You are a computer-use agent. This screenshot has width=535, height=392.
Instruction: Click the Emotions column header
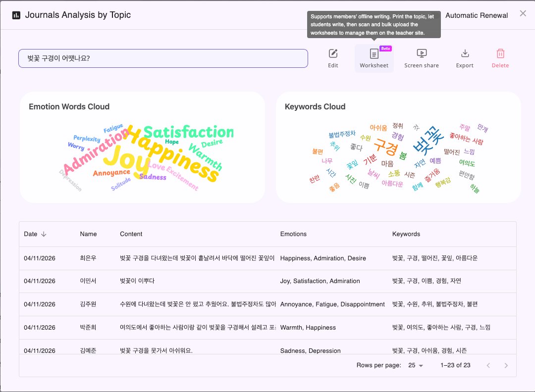293,234
